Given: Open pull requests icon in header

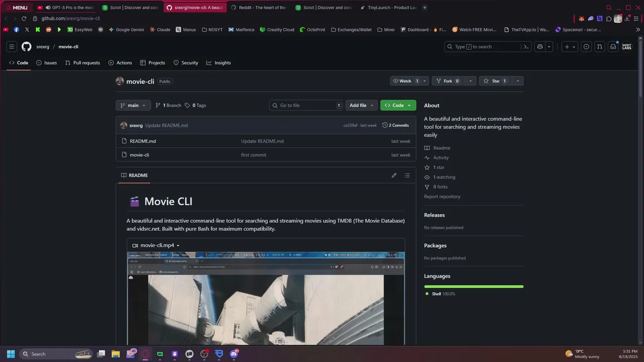Looking at the screenshot, I should (600, 47).
